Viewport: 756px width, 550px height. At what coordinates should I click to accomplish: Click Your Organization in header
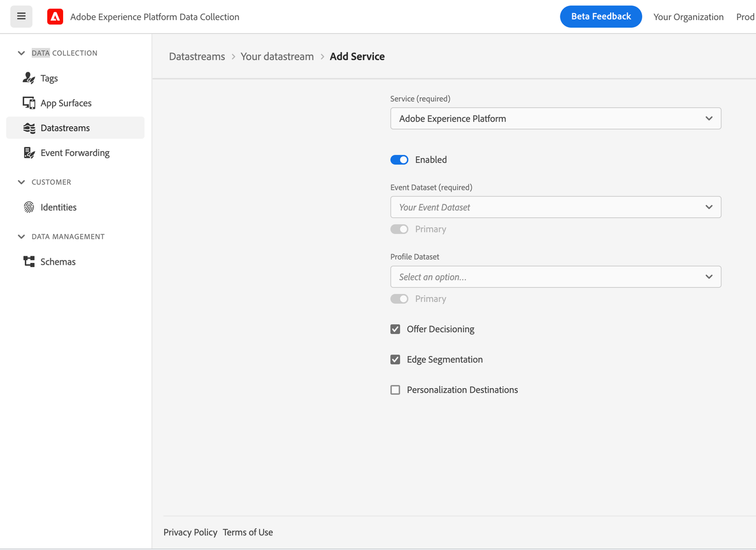click(688, 17)
